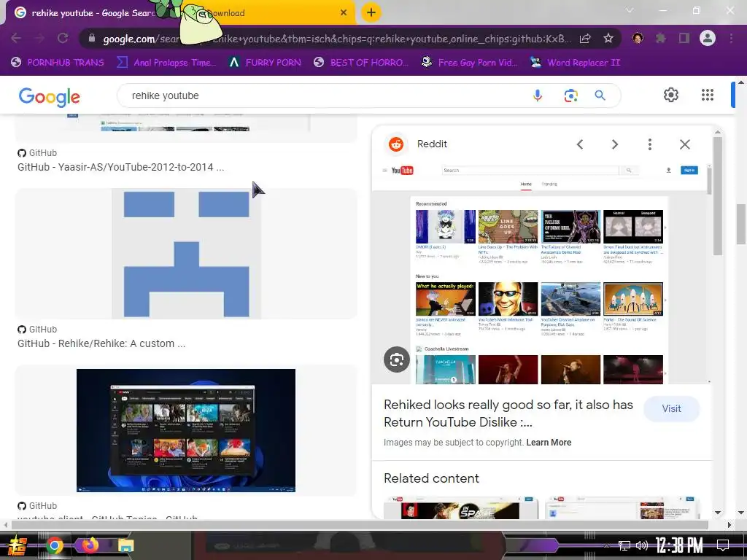The image size is (747, 560).
Task: Open the Chrome three-dot menu
Action: (x=731, y=38)
